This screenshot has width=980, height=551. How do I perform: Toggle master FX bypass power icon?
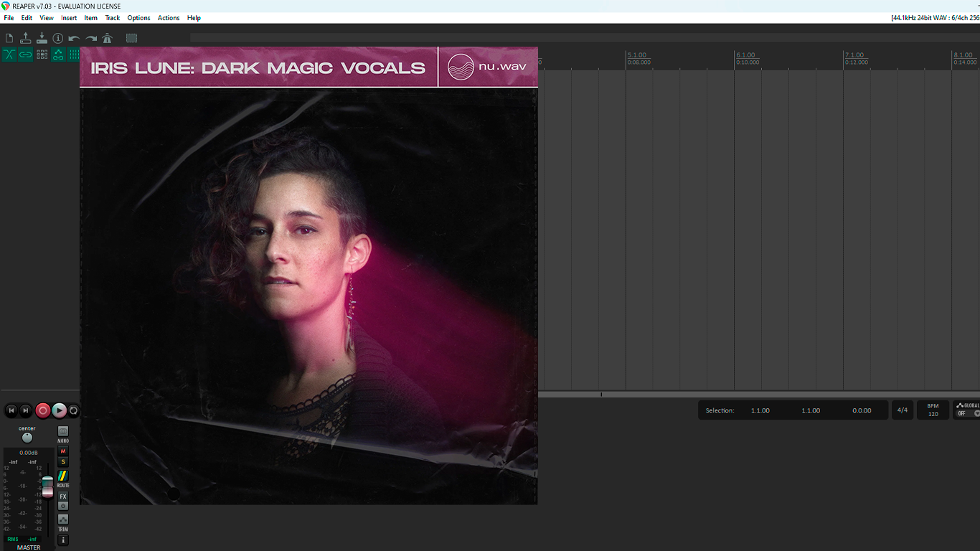[x=63, y=506]
